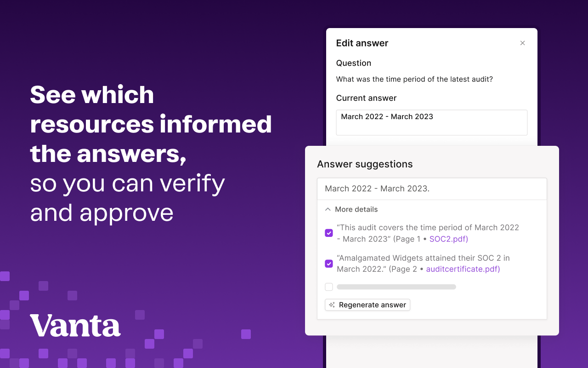Click the Edit answer title
The image size is (588, 368).
tap(362, 43)
